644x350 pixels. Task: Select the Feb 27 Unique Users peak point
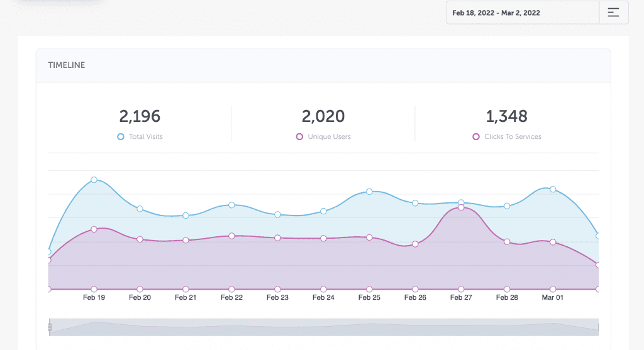tap(461, 207)
